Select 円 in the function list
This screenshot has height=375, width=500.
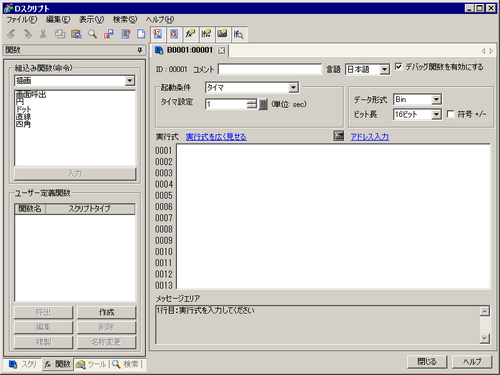pos(20,102)
